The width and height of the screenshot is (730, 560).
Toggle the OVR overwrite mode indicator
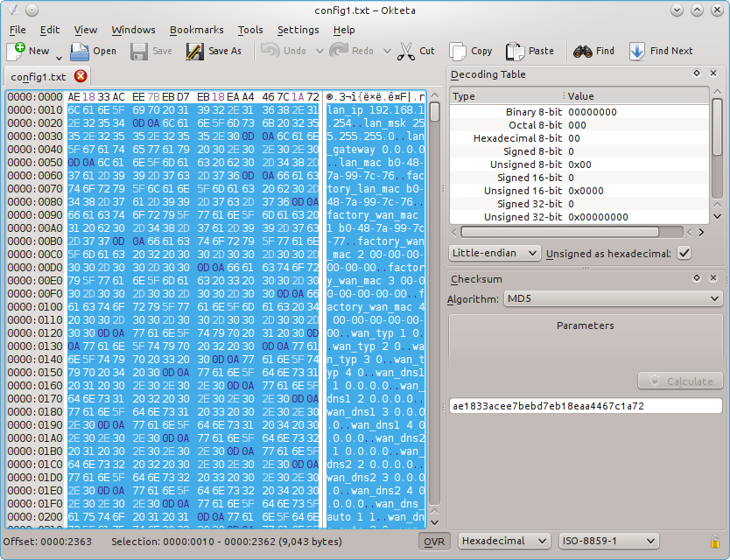pyautogui.click(x=434, y=542)
